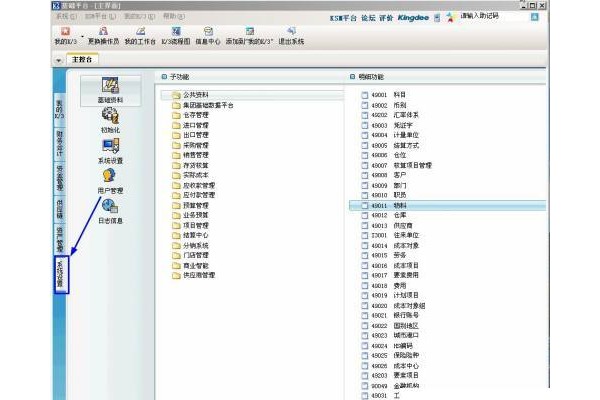
Task: Open the second menu bar item
Action: (x=100, y=16)
